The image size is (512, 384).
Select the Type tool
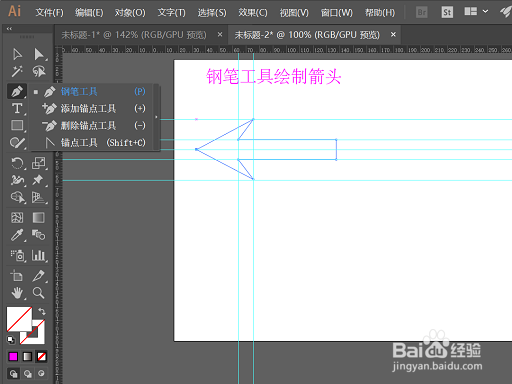coord(17,108)
